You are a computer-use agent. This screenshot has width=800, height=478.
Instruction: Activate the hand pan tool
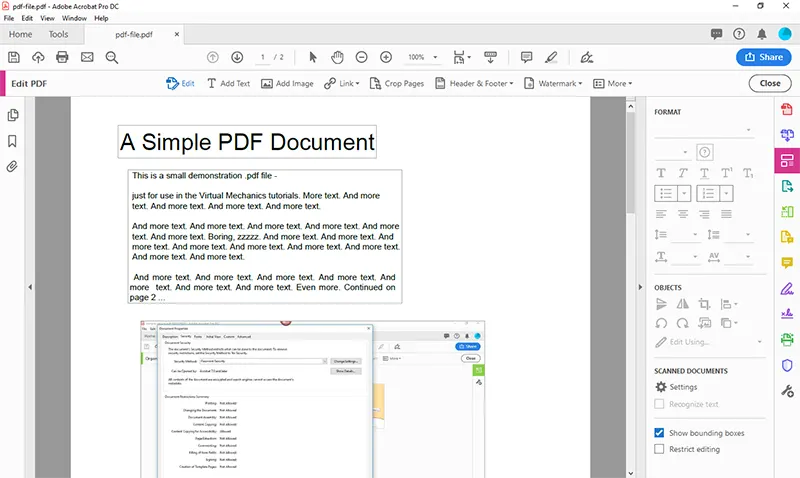coord(337,57)
